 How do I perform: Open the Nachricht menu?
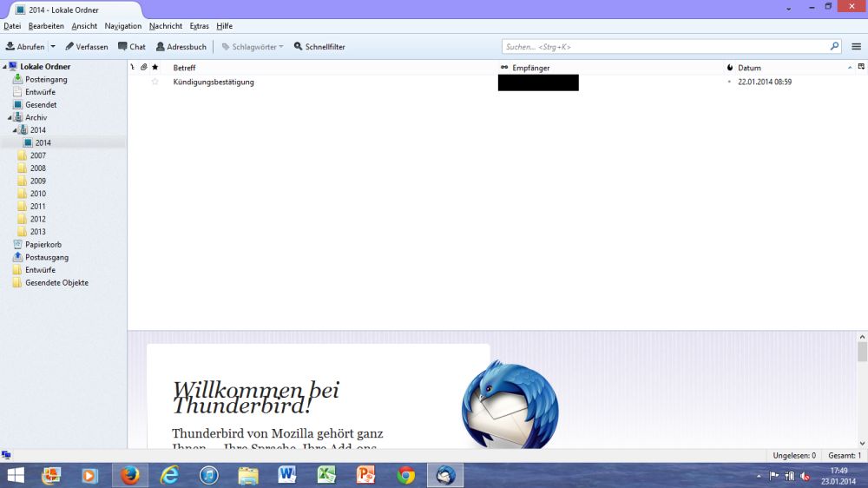[x=166, y=26]
